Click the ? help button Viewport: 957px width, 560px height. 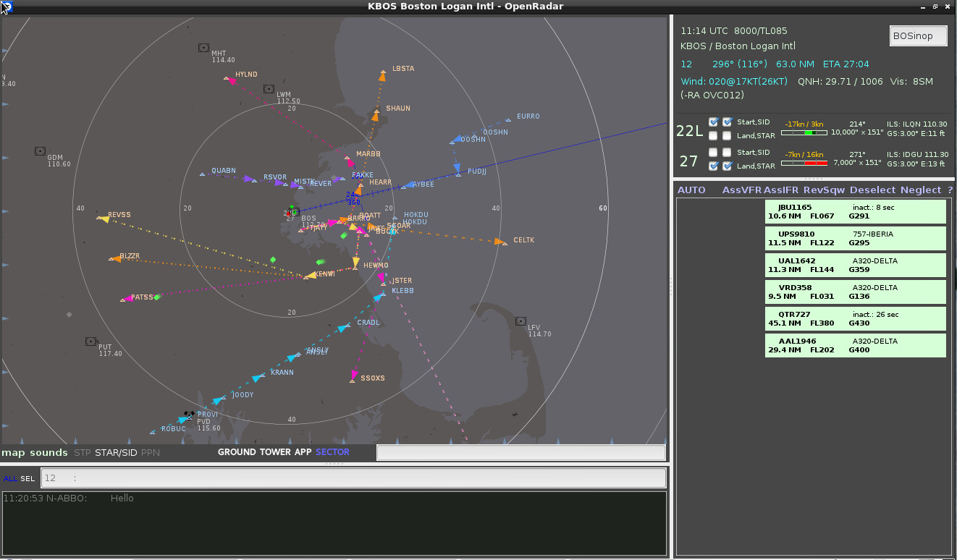coord(950,190)
